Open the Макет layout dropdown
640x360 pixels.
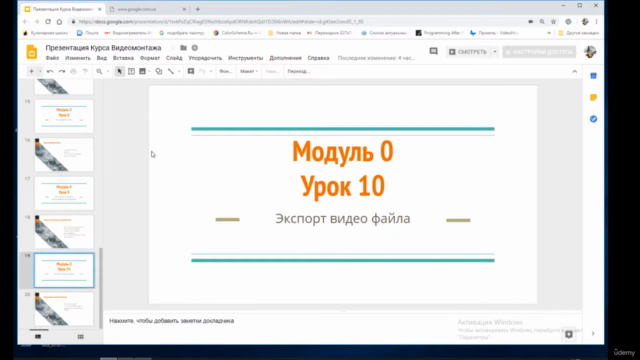[x=249, y=71]
